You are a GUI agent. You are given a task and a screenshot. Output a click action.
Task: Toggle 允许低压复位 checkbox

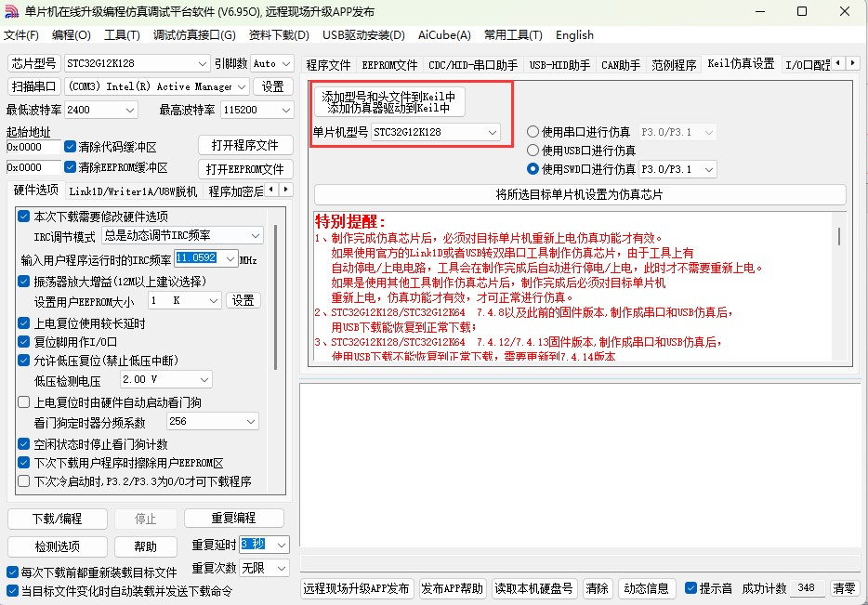[23, 361]
